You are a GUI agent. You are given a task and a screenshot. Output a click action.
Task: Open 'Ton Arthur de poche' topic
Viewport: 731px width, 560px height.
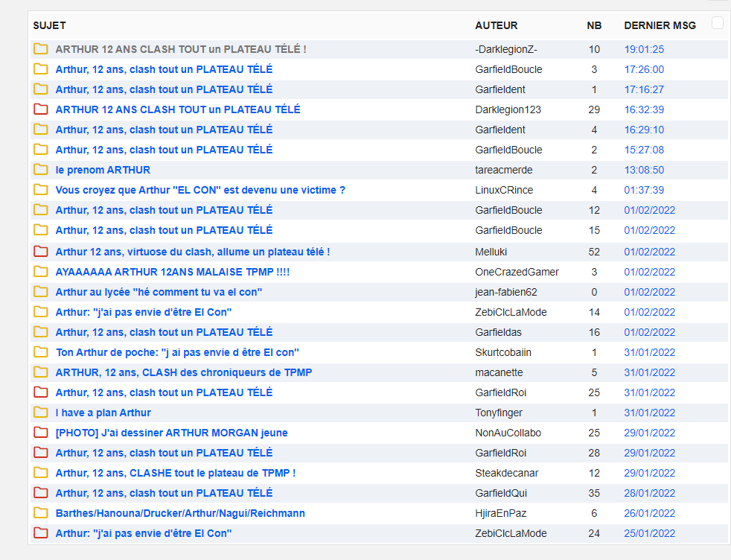(177, 352)
